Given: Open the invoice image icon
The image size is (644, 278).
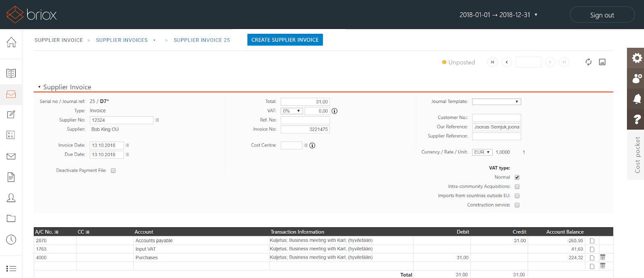Looking at the screenshot, I should [x=602, y=62].
